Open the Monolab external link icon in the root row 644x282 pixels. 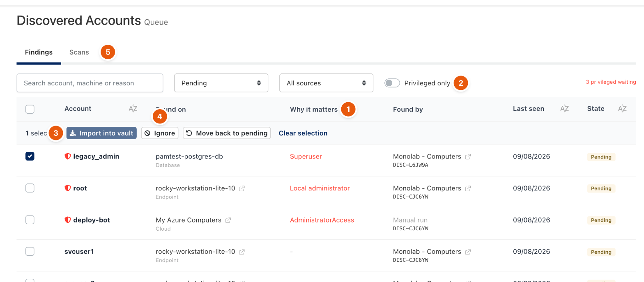coord(468,188)
